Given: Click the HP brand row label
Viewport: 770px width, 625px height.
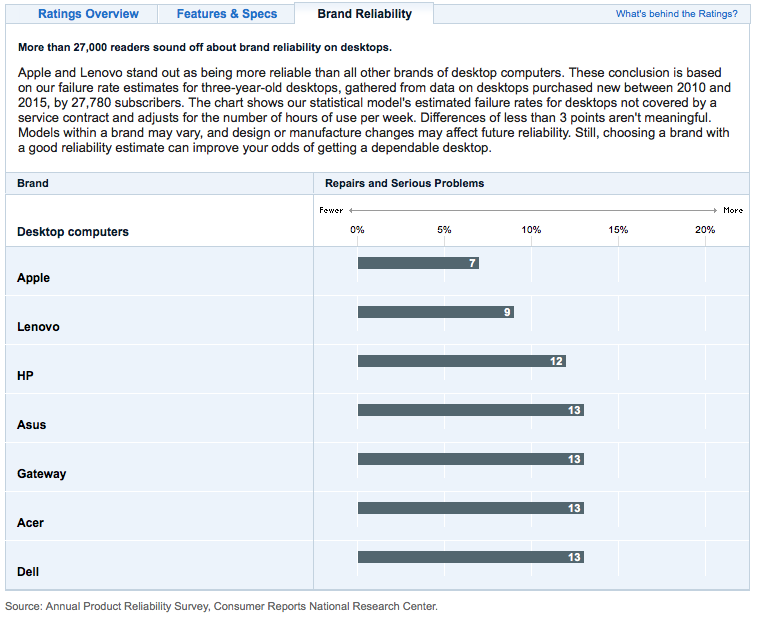Looking at the screenshot, I should point(25,376).
